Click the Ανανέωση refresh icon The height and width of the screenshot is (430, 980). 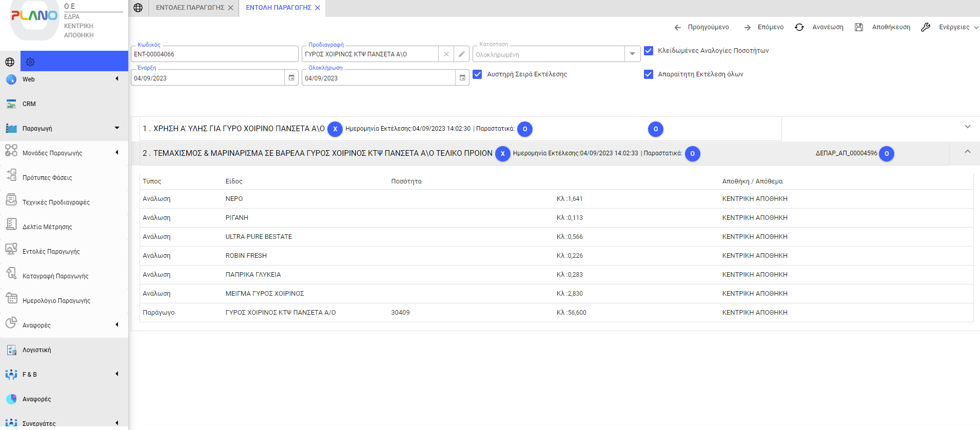799,27
